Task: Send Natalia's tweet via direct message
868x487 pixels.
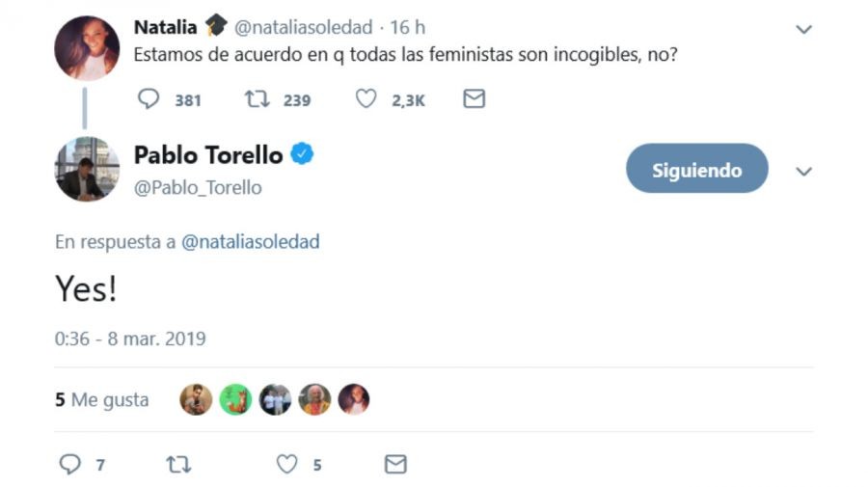Action: click(x=474, y=99)
